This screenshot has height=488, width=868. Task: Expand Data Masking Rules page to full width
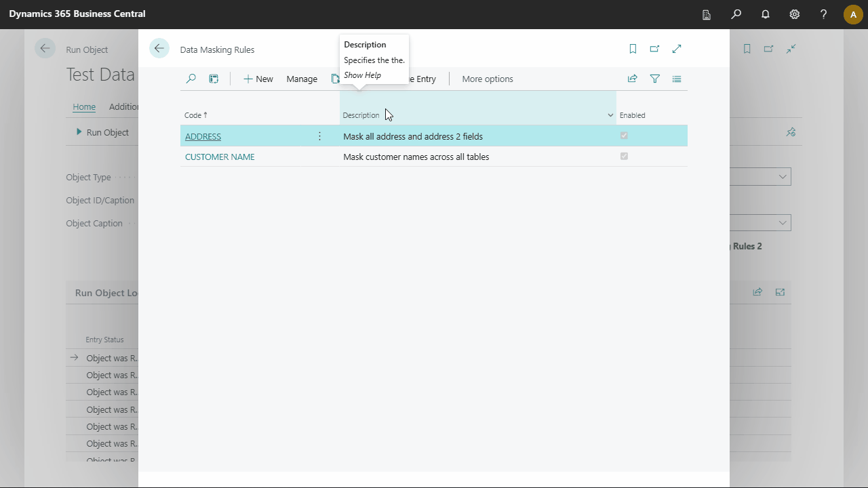pyautogui.click(x=677, y=49)
